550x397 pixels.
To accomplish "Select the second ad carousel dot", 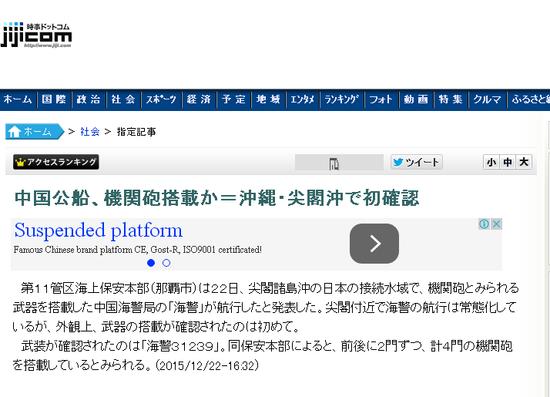I will [167, 263].
